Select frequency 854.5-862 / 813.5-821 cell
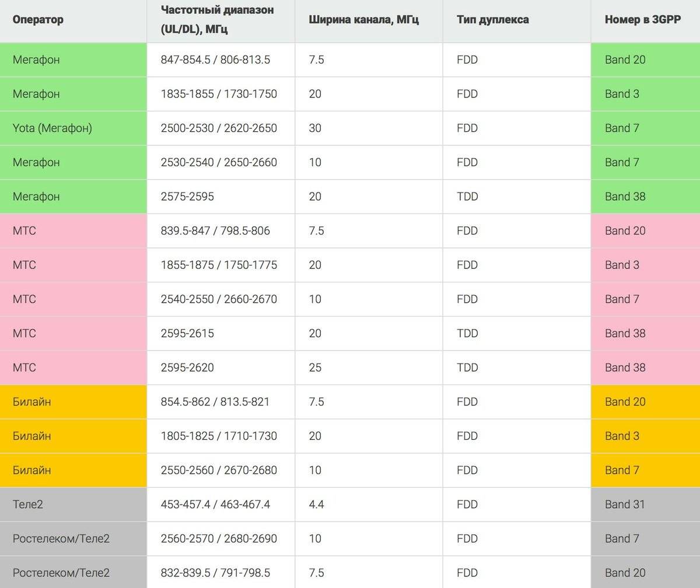The image size is (700, 588). 220,402
